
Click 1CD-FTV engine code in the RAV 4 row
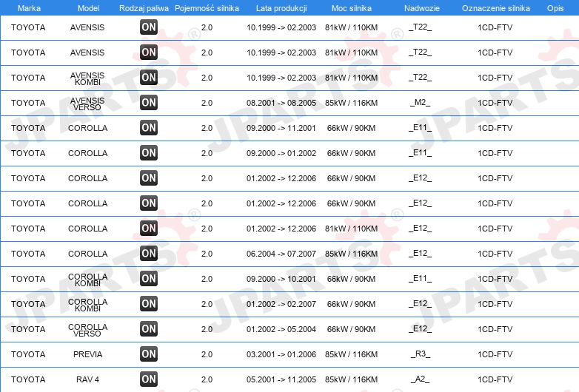coord(495,379)
